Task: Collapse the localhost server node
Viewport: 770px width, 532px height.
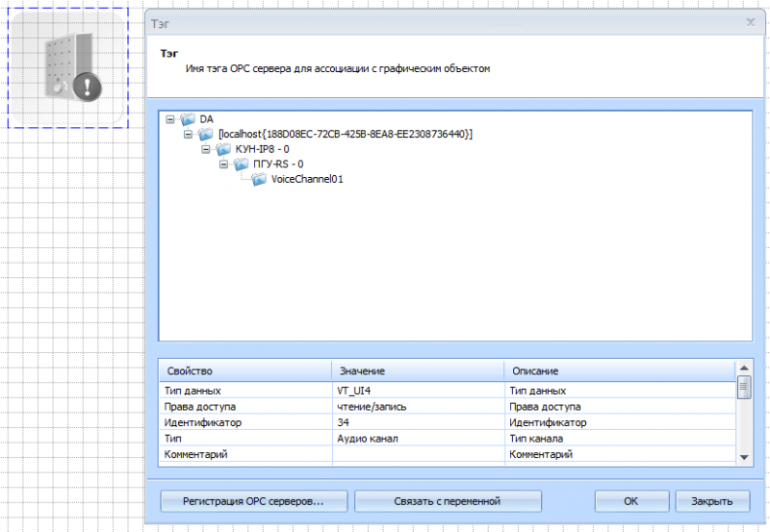Action: 189,135
